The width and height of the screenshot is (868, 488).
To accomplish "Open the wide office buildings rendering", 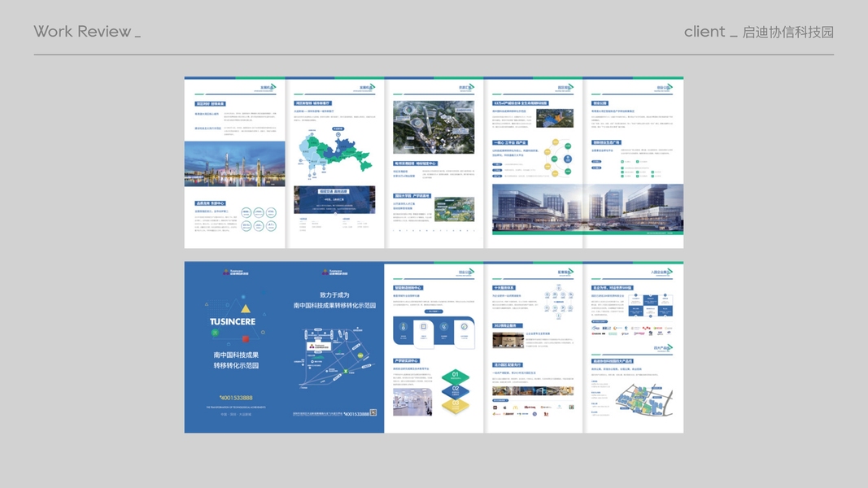I will pos(587,208).
